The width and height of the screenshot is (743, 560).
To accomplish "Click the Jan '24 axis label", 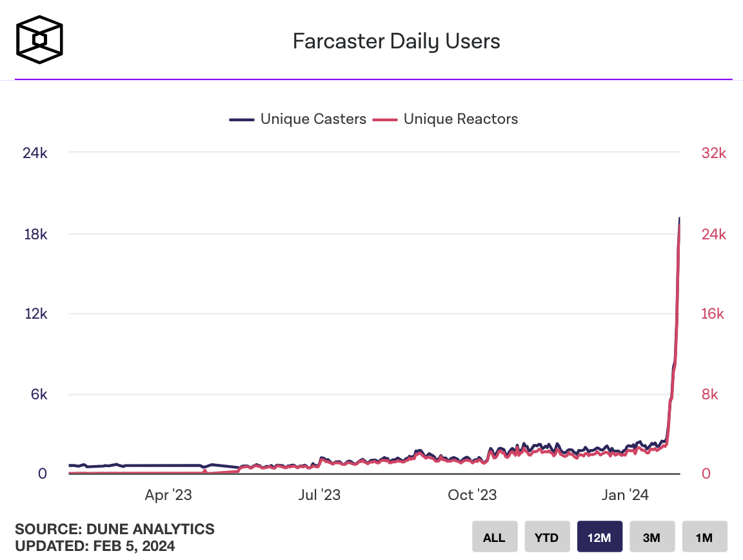I will (624, 495).
